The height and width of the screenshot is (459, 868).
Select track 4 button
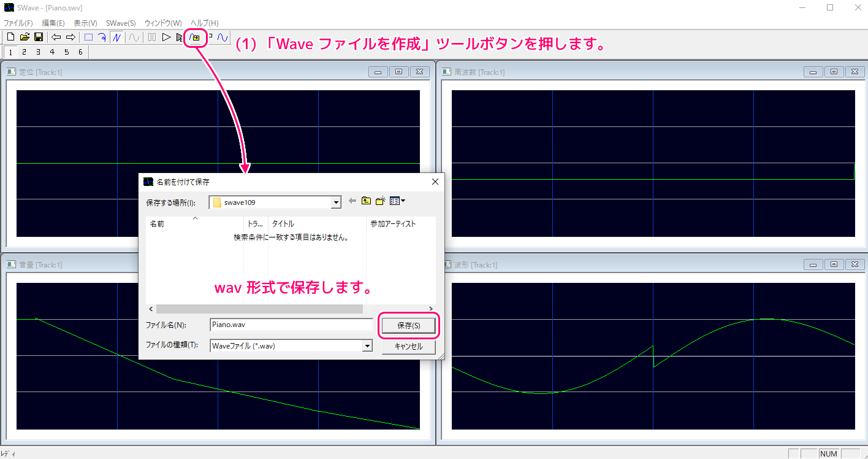(x=52, y=52)
